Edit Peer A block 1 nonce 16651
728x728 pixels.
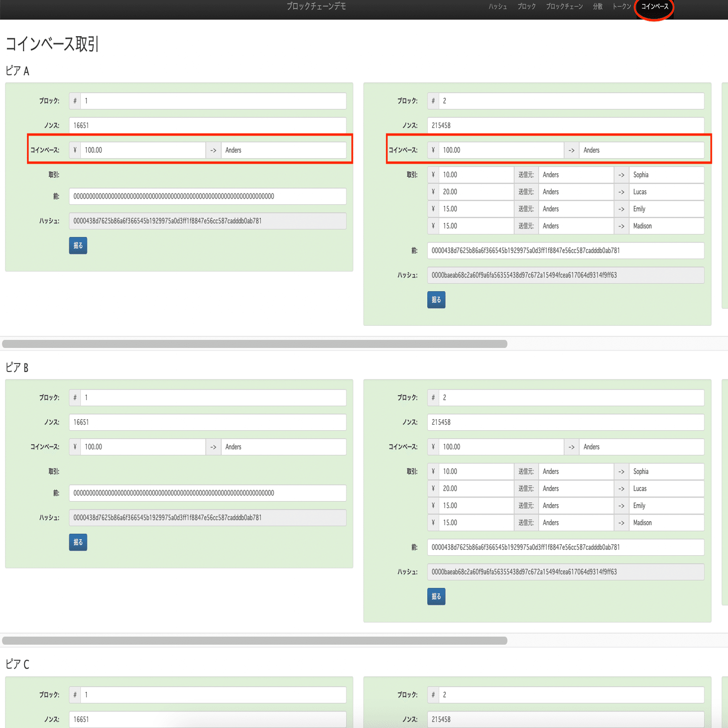pos(208,126)
